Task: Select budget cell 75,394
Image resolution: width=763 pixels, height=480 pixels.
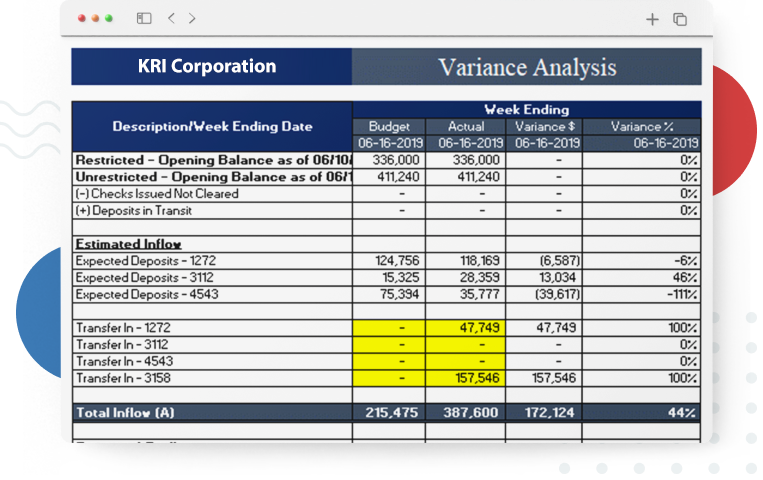Action: 389,294
